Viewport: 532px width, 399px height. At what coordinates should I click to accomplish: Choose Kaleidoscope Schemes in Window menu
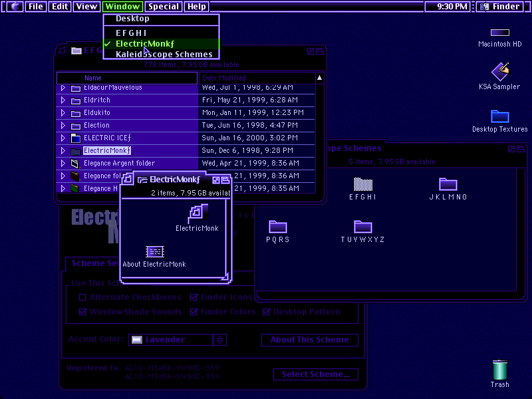point(161,55)
